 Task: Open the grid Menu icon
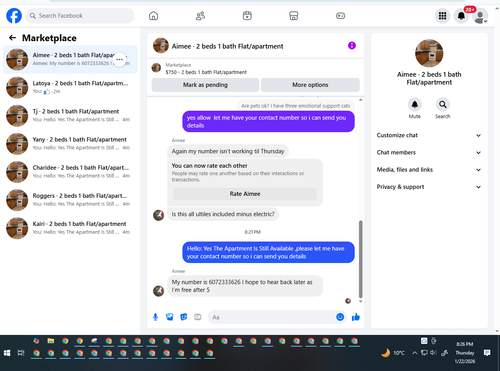(442, 16)
